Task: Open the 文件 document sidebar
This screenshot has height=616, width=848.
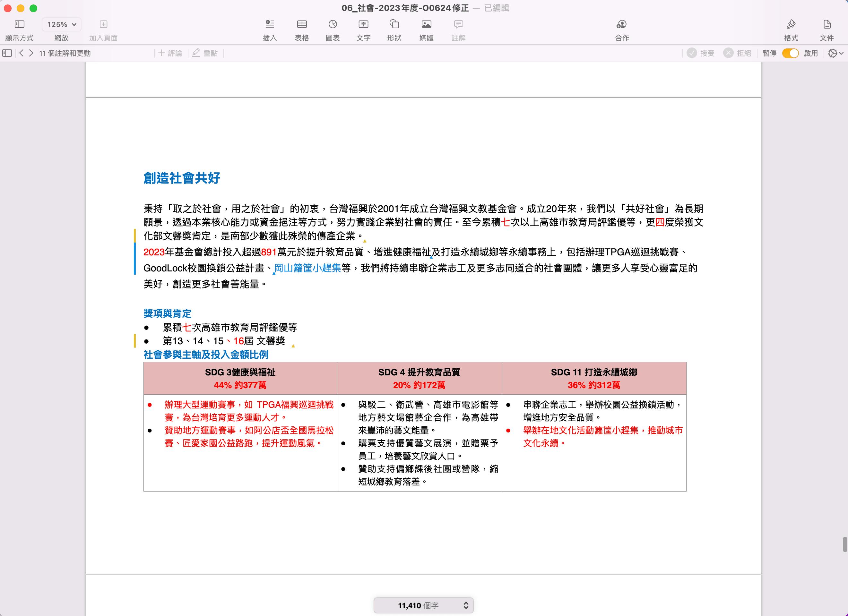Action: coord(827,24)
